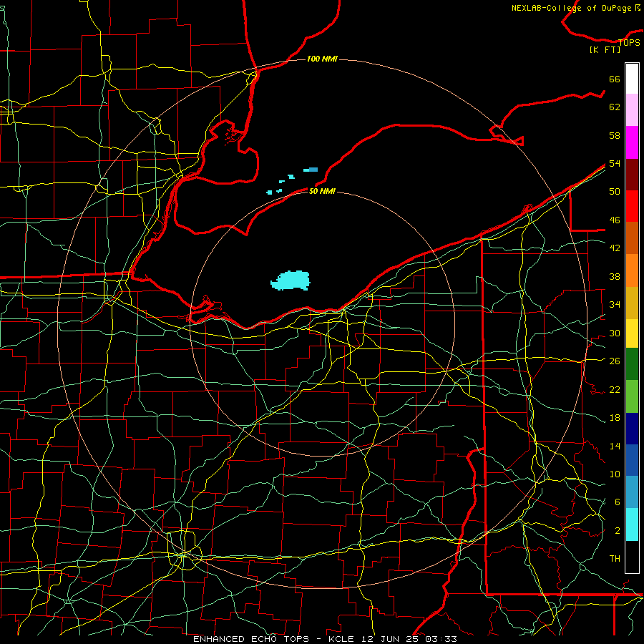
Task: Click the 54 value on the legend
Action: click(615, 163)
